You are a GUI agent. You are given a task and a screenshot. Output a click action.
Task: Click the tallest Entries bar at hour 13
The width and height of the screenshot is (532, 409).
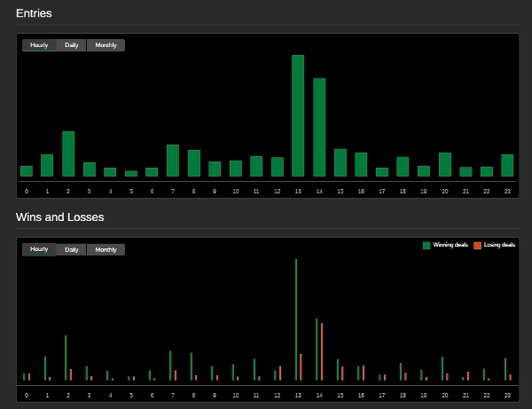[298, 115]
